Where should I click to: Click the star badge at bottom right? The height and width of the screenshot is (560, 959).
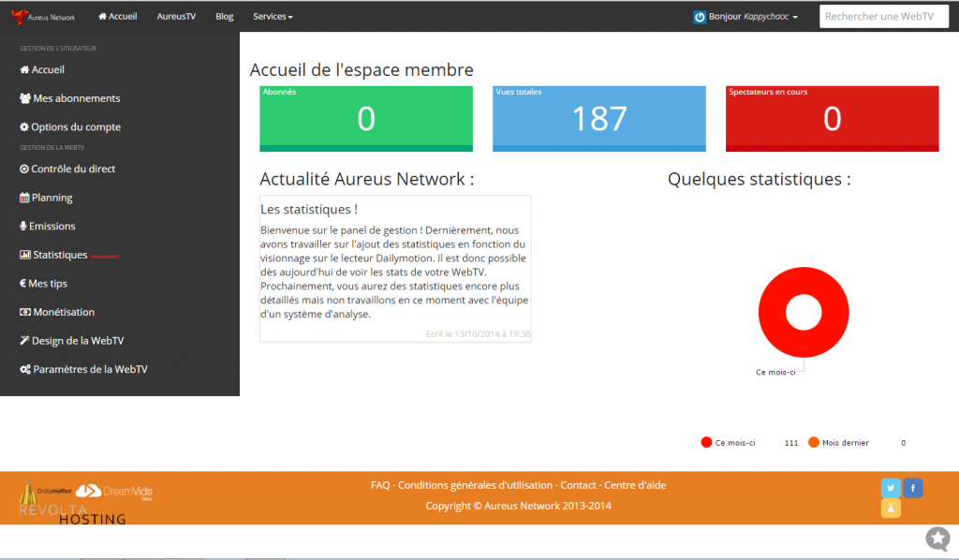pyautogui.click(x=937, y=538)
